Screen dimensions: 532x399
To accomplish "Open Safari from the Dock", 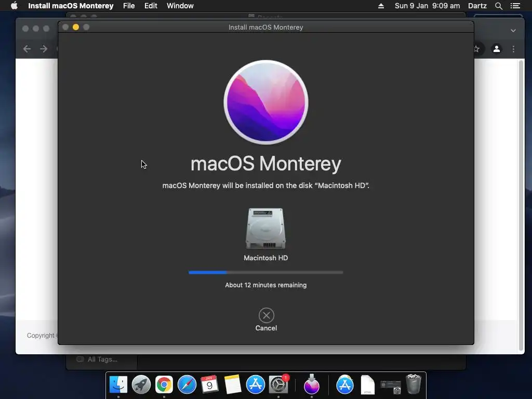I will [187, 384].
